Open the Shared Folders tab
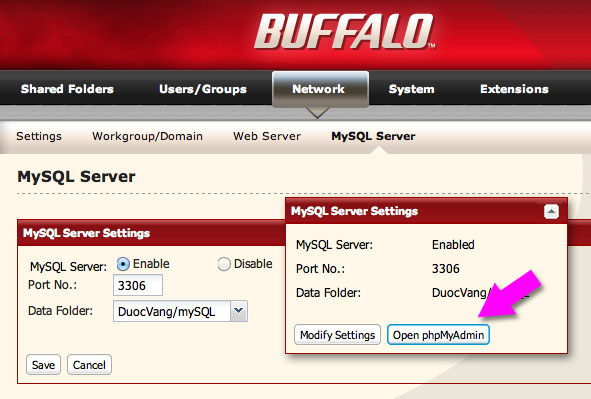Image resolution: width=591 pixels, height=399 pixels. (x=67, y=89)
